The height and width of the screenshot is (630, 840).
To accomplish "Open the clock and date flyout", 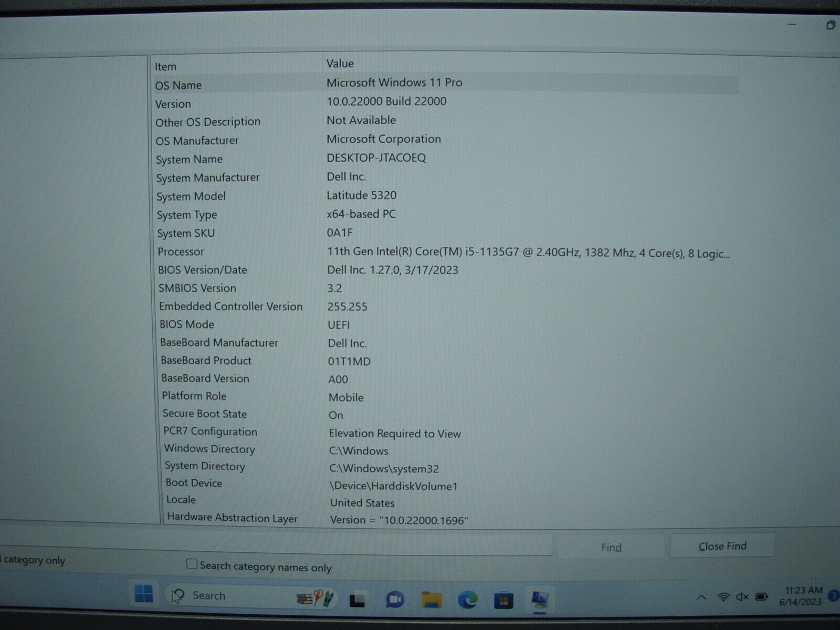I will point(801,596).
